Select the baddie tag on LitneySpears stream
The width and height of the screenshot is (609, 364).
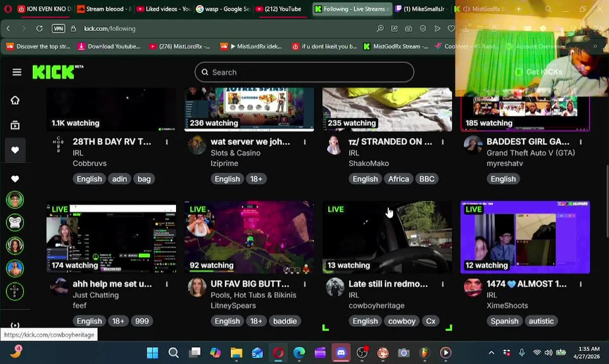coord(285,321)
